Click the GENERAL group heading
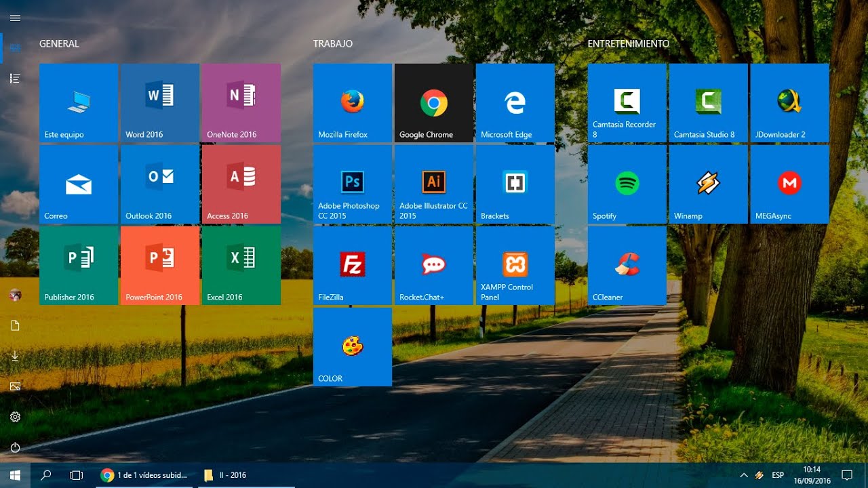The width and height of the screenshot is (868, 488). pos(59,43)
